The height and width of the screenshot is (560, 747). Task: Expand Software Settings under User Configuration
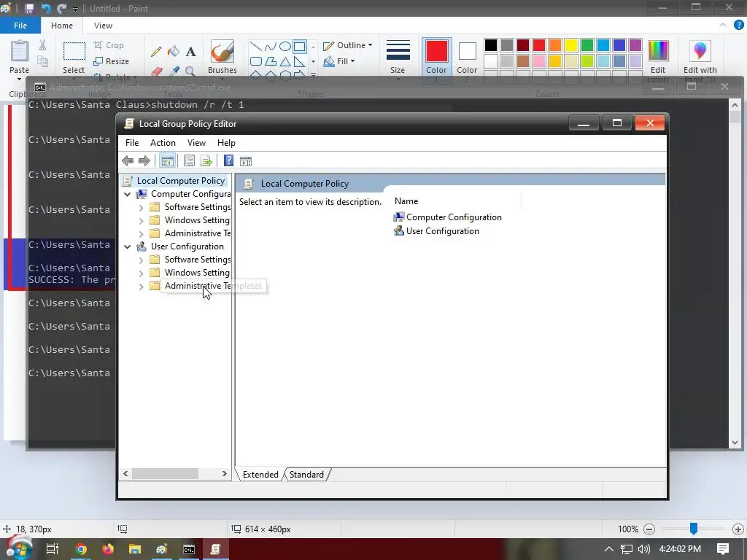click(141, 260)
